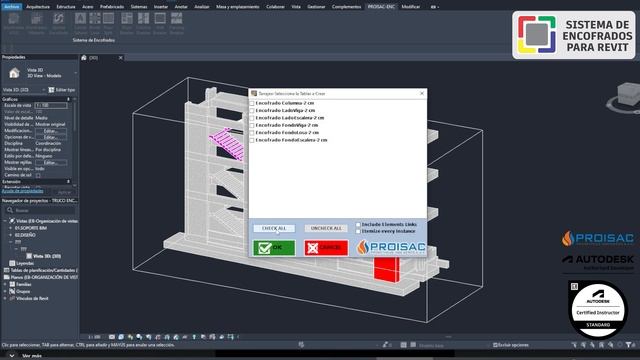Click the Editar tipo button
Viewport: 640px width, 360px height.
(62, 90)
